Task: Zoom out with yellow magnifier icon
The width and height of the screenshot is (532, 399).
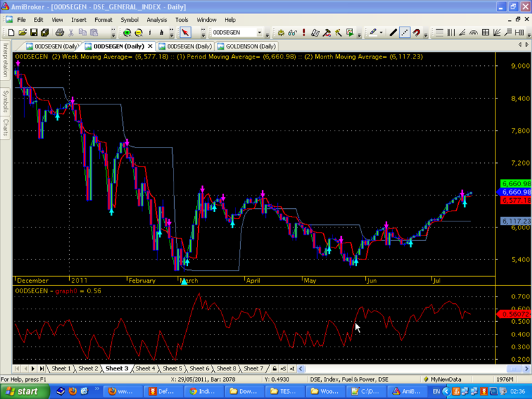Action: (138, 33)
